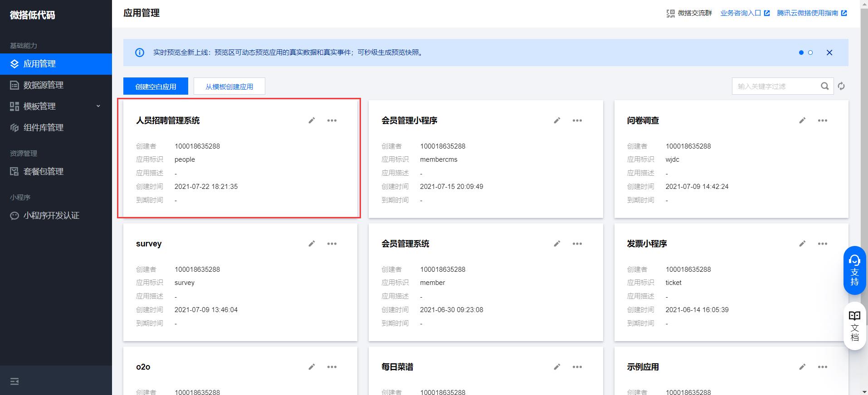Open the ellipsis menu for 发票小程序
This screenshot has height=395, width=868.
point(823,244)
